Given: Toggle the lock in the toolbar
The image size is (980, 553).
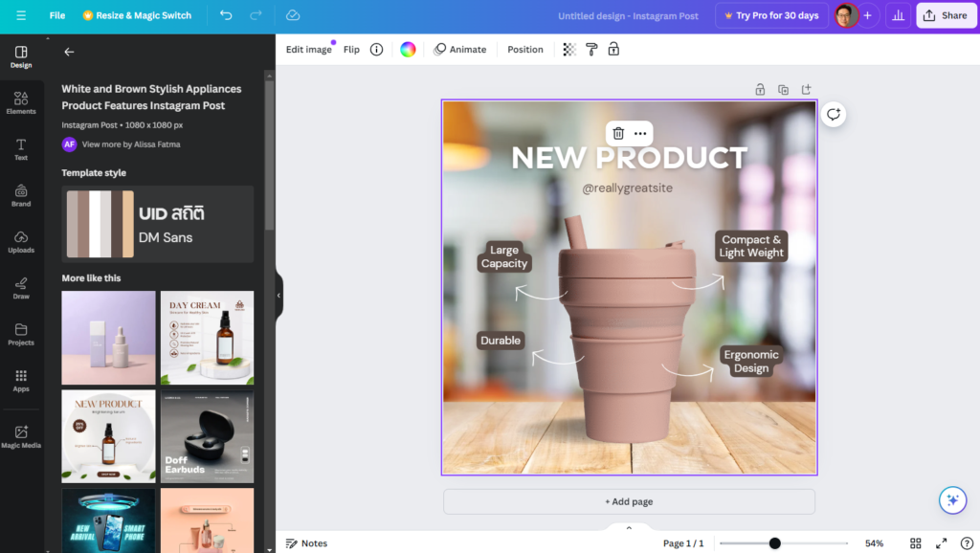Looking at the screenshot, I should click(x=613, y=50).
